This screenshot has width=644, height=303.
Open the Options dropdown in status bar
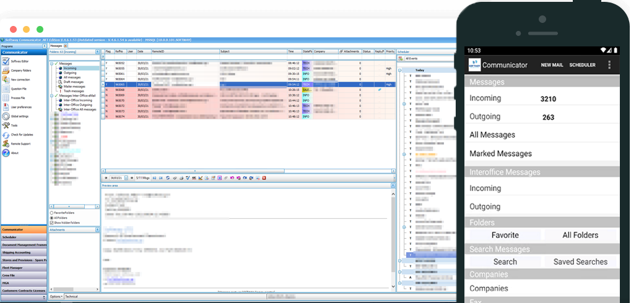pos(56,296)
